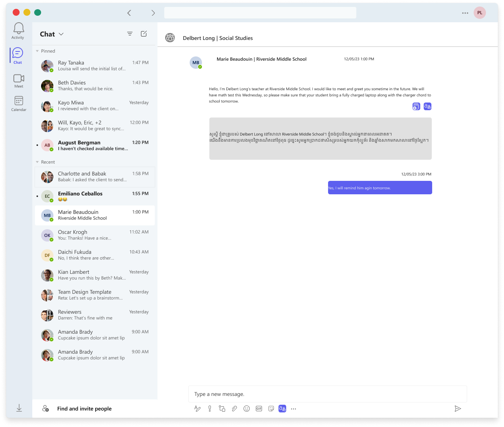This screenshot has height=427, width=504.
Task: Attach a file with paperclip icon
Action: (x=234, y=409)
